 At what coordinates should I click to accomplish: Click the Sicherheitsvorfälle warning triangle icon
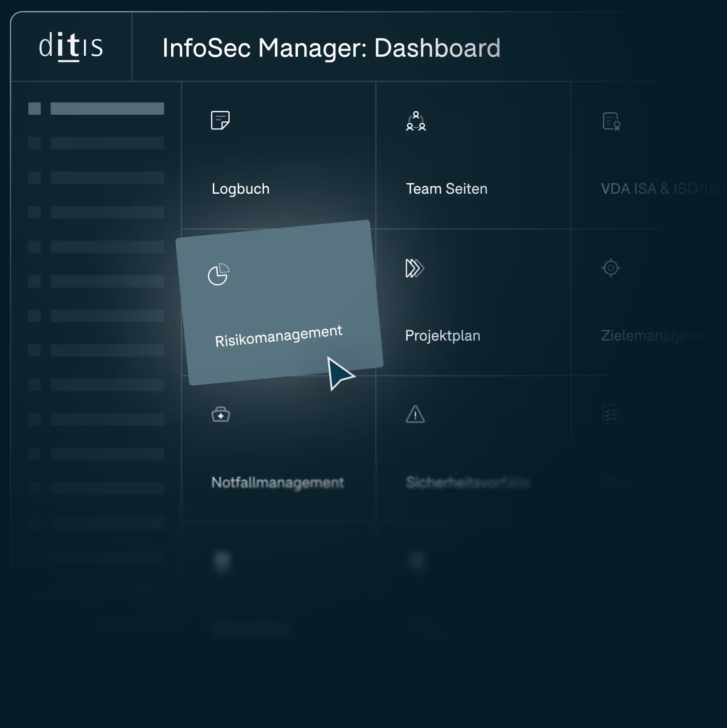415,414
